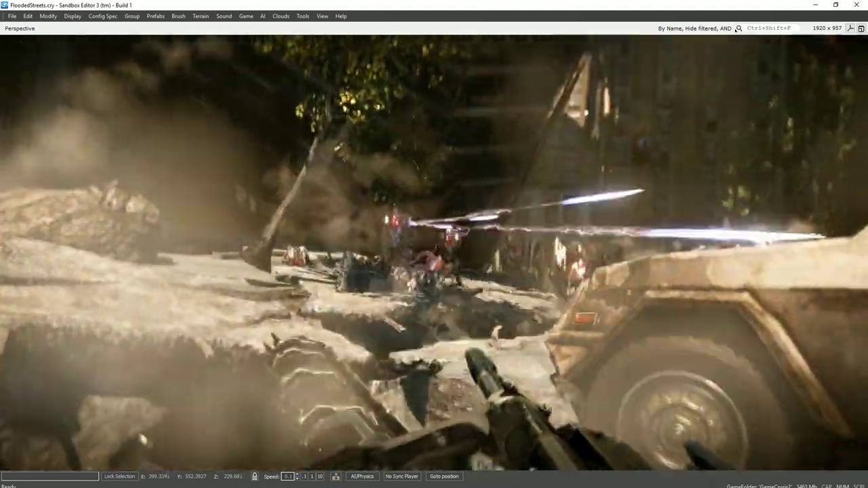Viewport: 868px width, 488px height.
Task: Open the File menu
Action: tap(12, 16)
